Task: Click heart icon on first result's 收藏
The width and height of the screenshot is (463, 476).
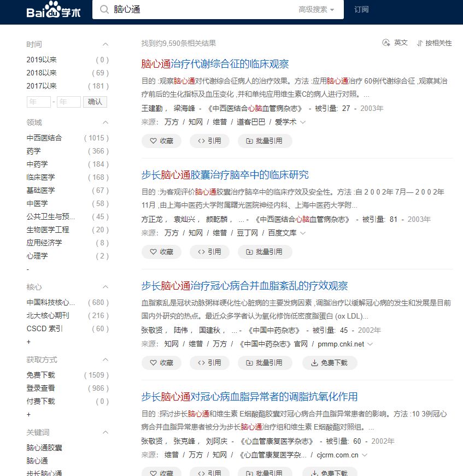Action: (153, 141)
